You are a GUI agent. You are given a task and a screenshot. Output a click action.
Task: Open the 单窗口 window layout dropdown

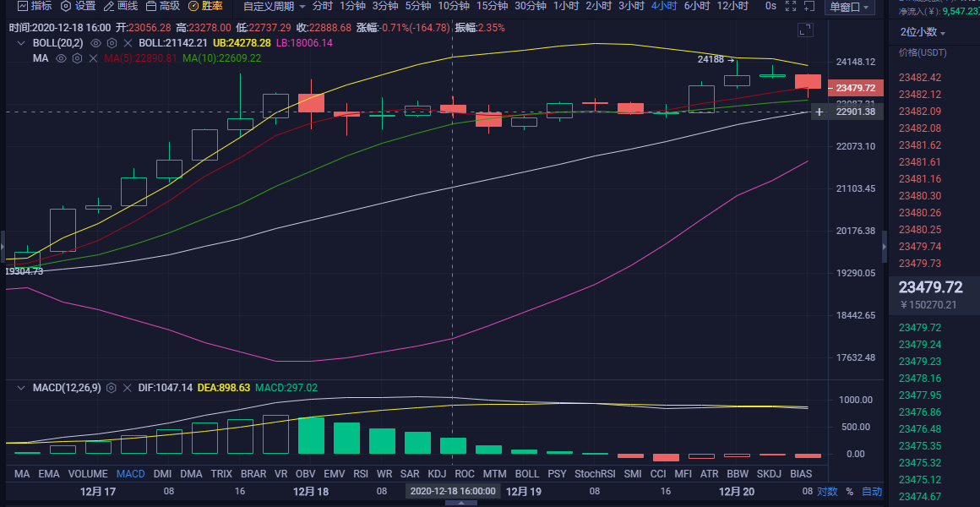click(x=850, y=7)
